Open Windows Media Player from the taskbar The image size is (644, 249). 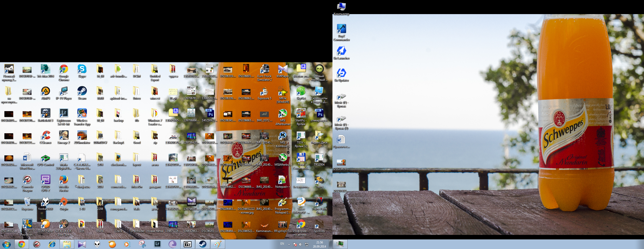(x=127, y=244)
